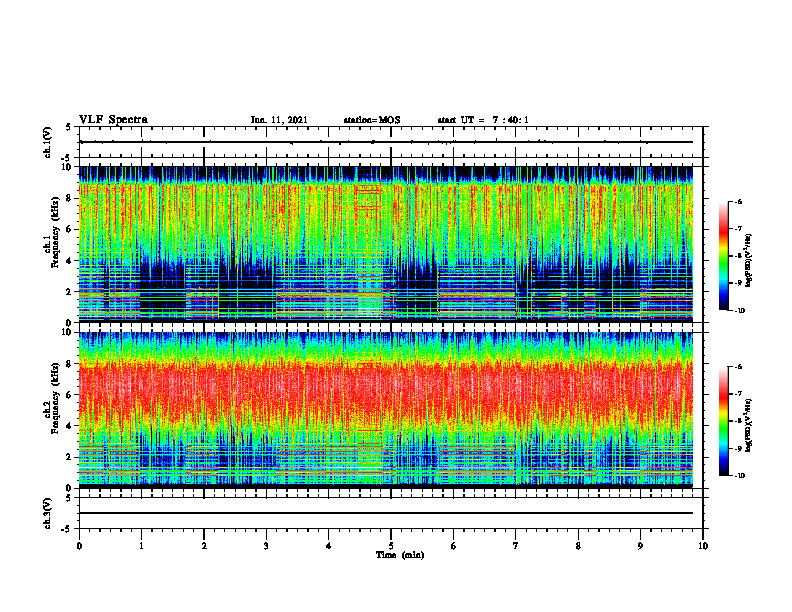Click time axis tick label "10"
Image resolution: width=792 pixels, height=612 pixels.
[703, 546]
